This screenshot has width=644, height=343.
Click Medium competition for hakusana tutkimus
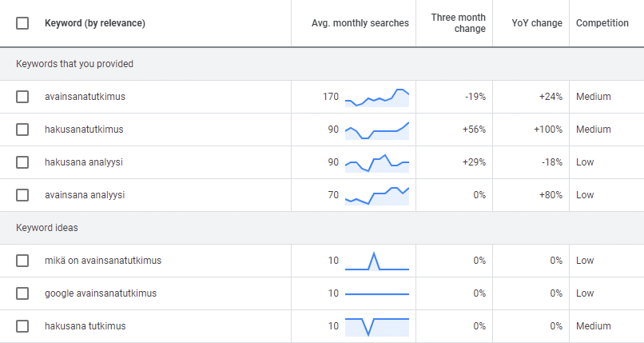click(594, 326)
